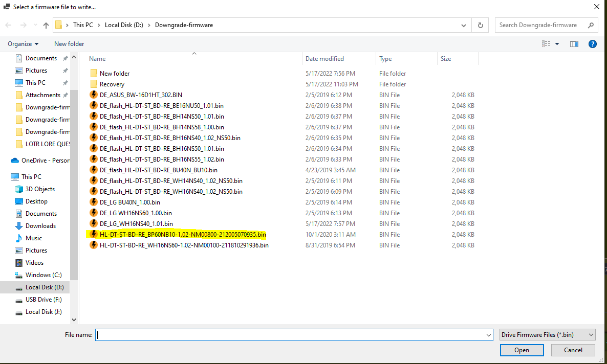Click icon of DE_ASUS_BW-16D1HT_302.BIN
Screen dimensions: 607x364
93,95
